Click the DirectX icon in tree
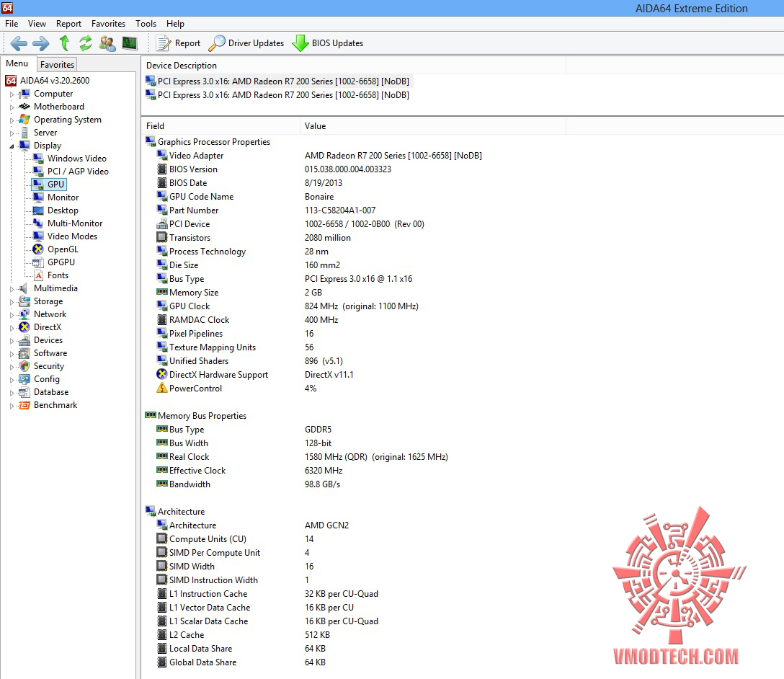 (x=24, y=327)
